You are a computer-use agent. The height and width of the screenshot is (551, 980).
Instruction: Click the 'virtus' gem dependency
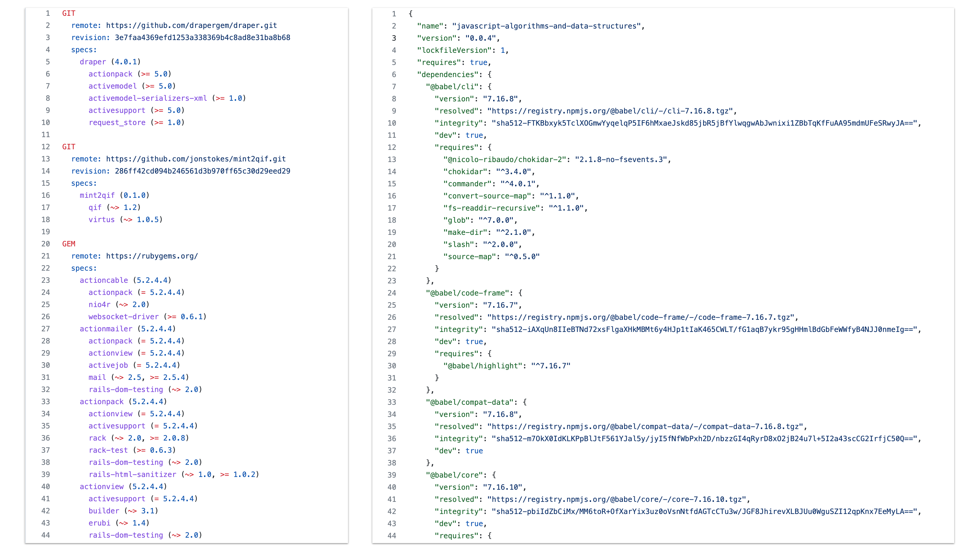click(101, 220)
